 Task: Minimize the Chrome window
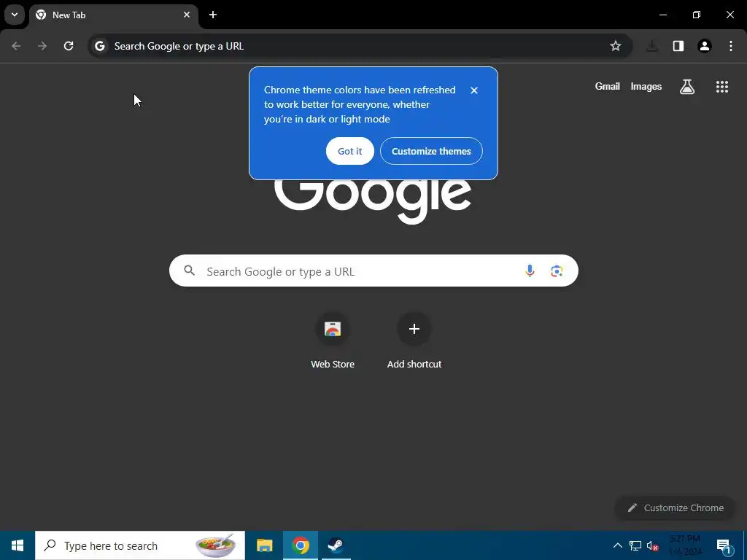tap(662, 15)
